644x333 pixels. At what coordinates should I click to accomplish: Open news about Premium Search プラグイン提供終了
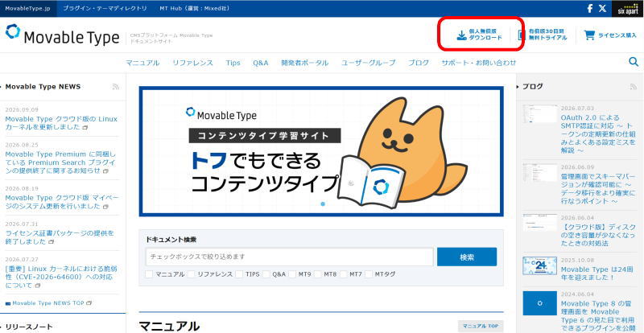tap(60, 162)
